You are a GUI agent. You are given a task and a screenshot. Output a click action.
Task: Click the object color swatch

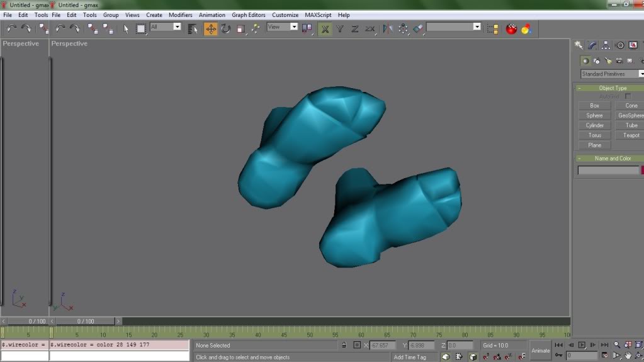click(642, 170)
